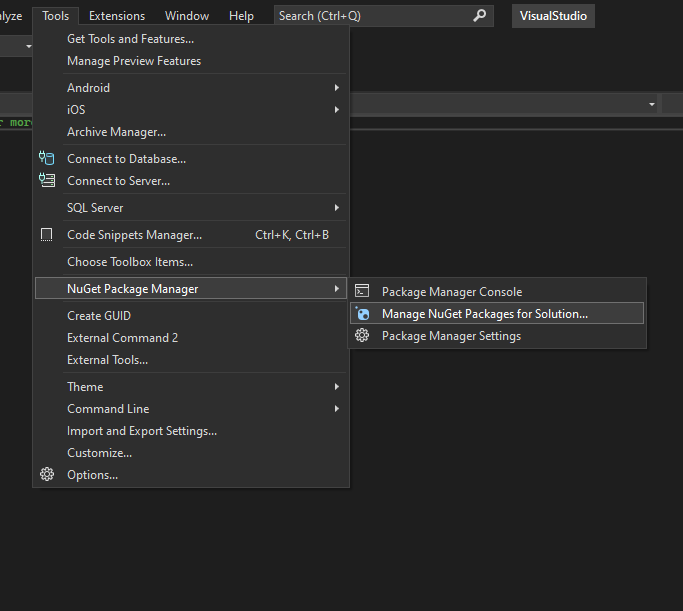Select Manage NuGet Packages for Solution
Viewport: 683px width, 611px height.
tap(497, 313)
